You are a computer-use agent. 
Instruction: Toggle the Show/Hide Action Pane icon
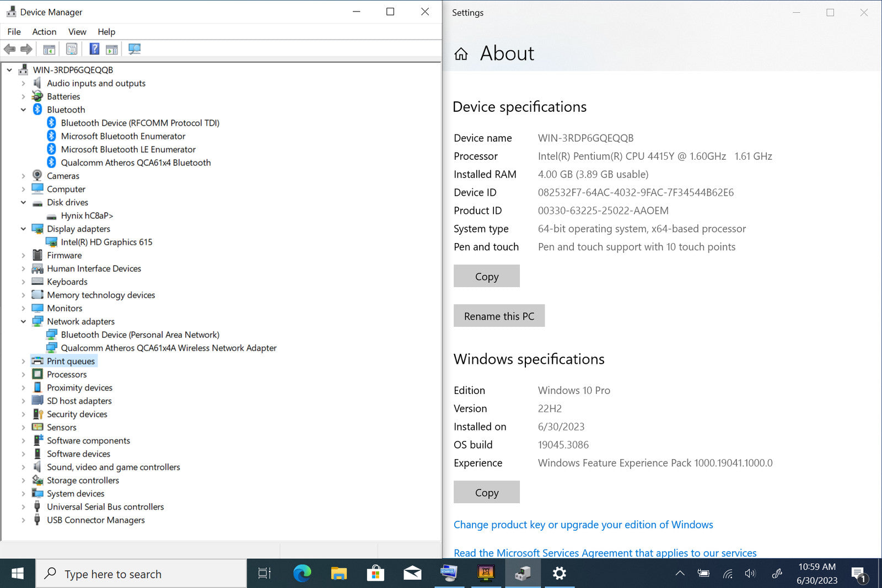tap(112, 49)
